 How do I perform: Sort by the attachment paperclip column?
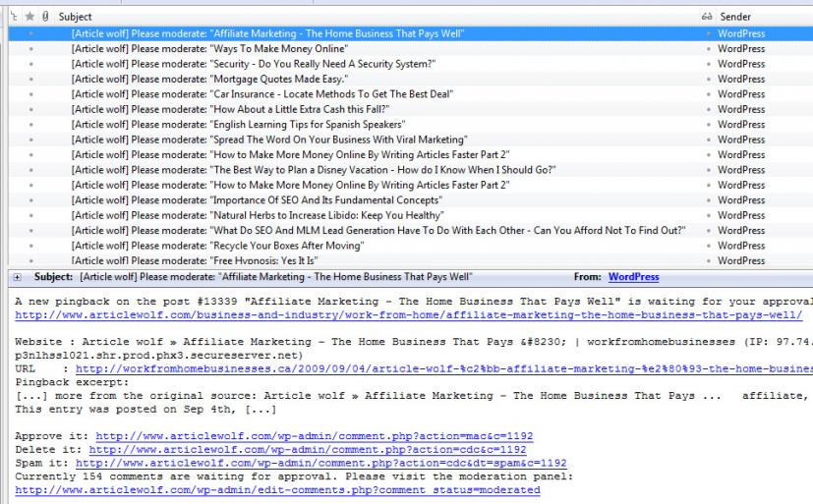pyautogui.click(x=45, y=17)
